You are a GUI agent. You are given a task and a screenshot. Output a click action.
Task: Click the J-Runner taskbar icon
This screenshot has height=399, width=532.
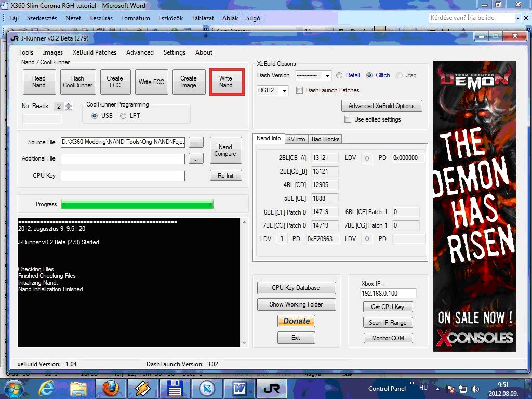(x=271, y=388)
